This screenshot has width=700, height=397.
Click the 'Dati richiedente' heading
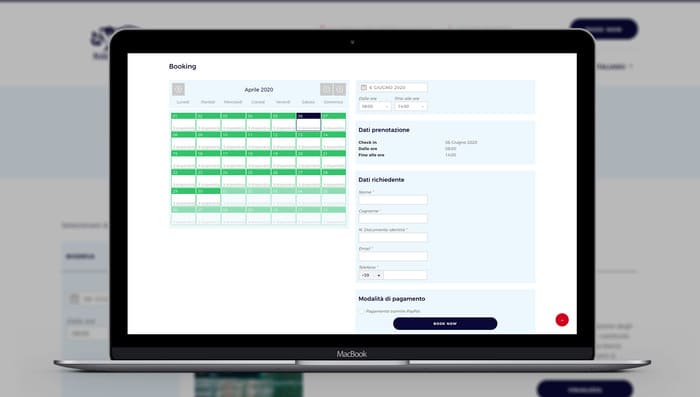(x=381, y=180)
